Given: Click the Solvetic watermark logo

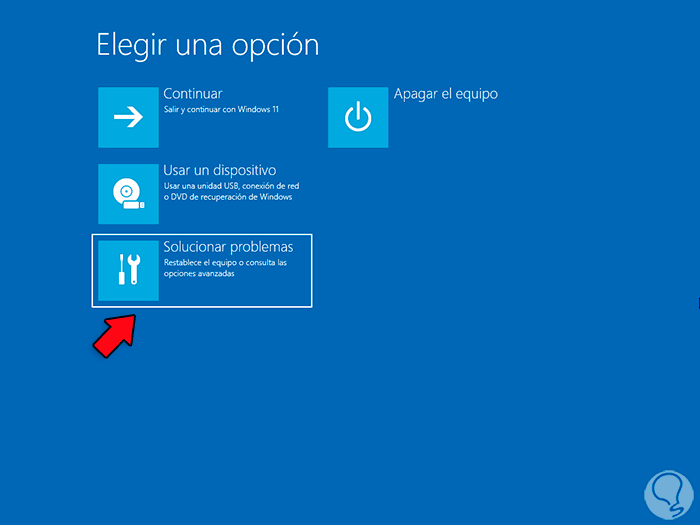Looking at the screenshot, I should pos(668,495).
